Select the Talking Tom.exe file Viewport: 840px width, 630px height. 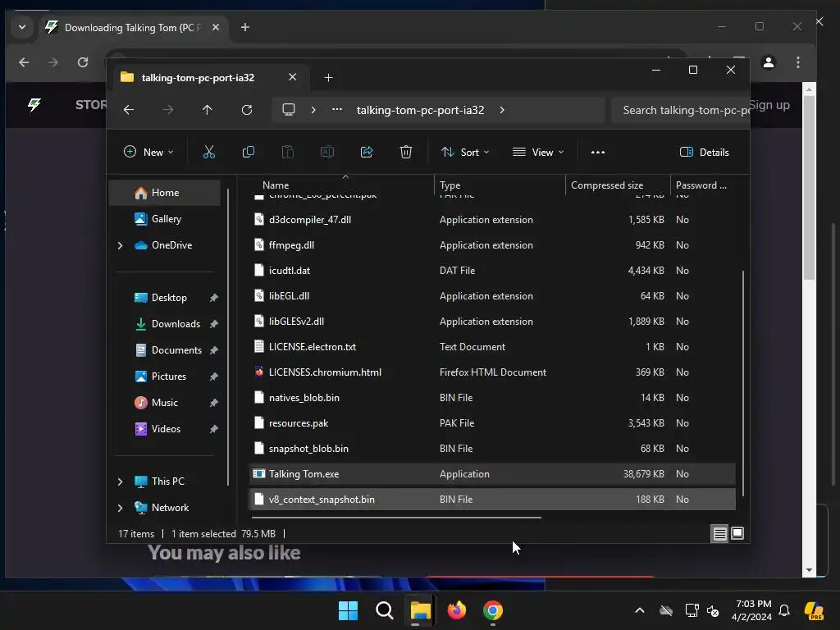(x=492, y=474)
